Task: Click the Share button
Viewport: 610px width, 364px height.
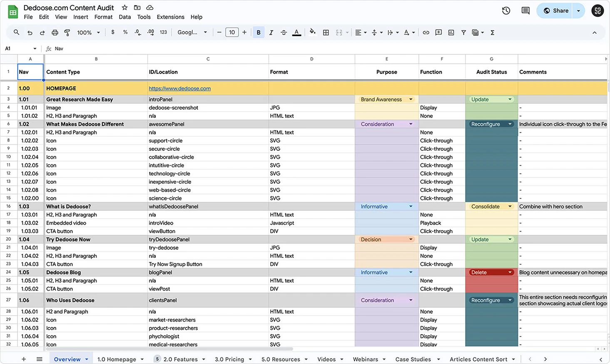Action: tap(558, 11)
